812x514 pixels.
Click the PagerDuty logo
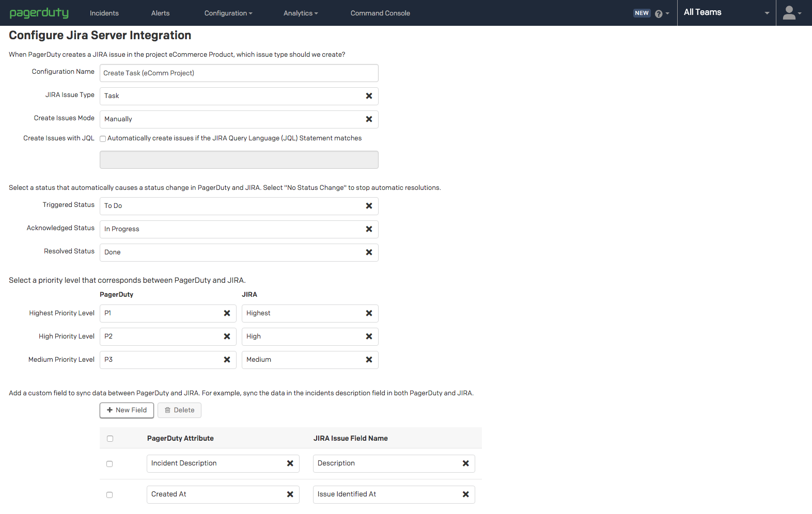(39, 13)
